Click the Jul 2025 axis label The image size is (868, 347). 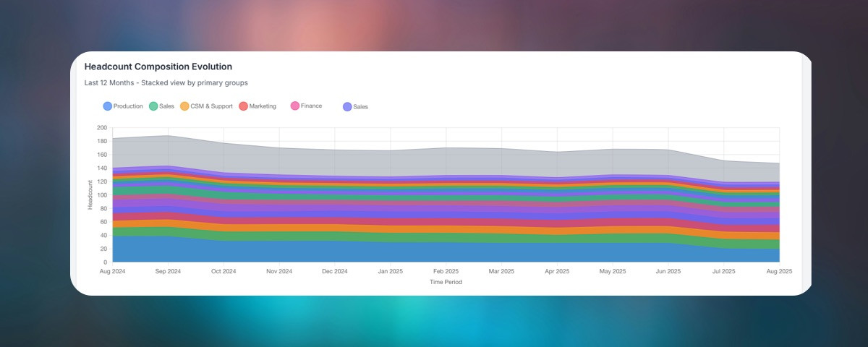click(724, 272)
